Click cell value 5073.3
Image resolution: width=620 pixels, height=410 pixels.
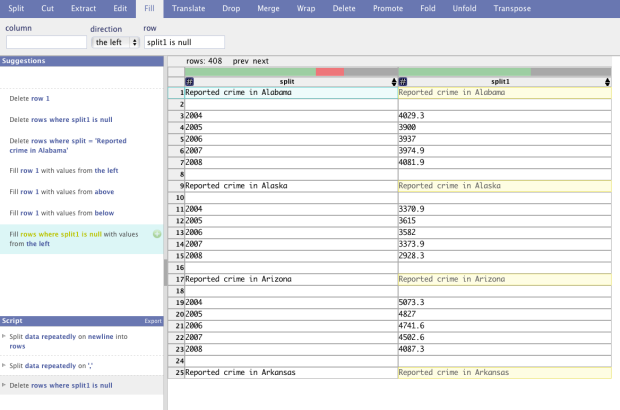coord(505,302)
